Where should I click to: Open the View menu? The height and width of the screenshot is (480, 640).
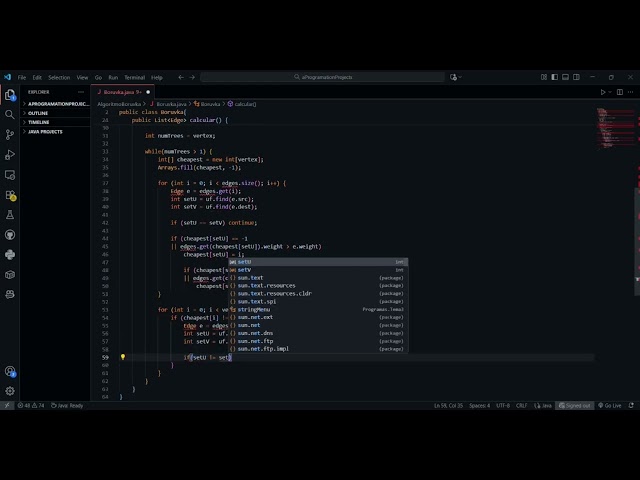click(x=82, y=78)
